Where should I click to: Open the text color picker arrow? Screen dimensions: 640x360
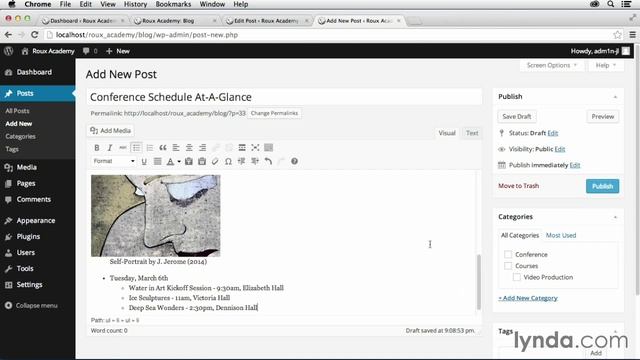point(179,162)
